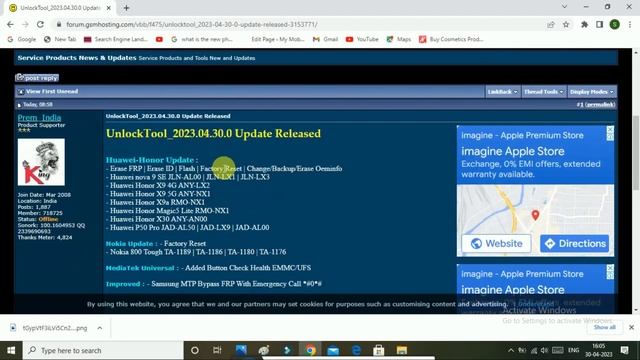The width and height of the screenshot is (640, 360).
Task: Open Chrome from the taskbar
Action: pyautogui.click(x=311, y=351)
